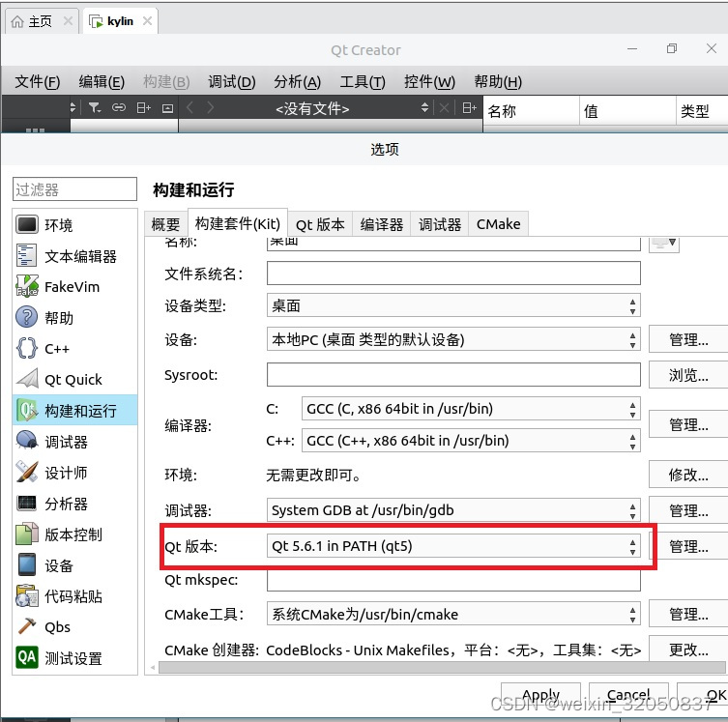Open the 编辑(E) menu
The image size is (728, 722).
[102, 82]
